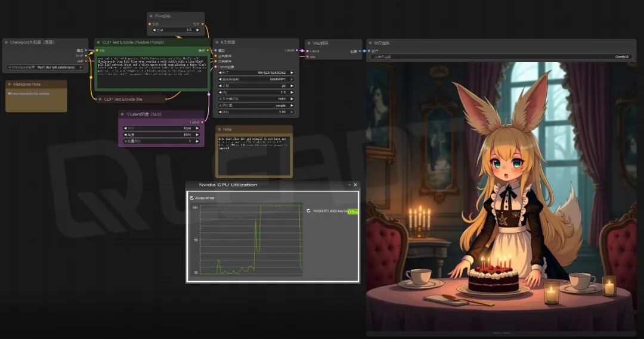644x339 pixels.
Task: Open the control-after-generate combo showing randomize
Action: pos(256,79)
